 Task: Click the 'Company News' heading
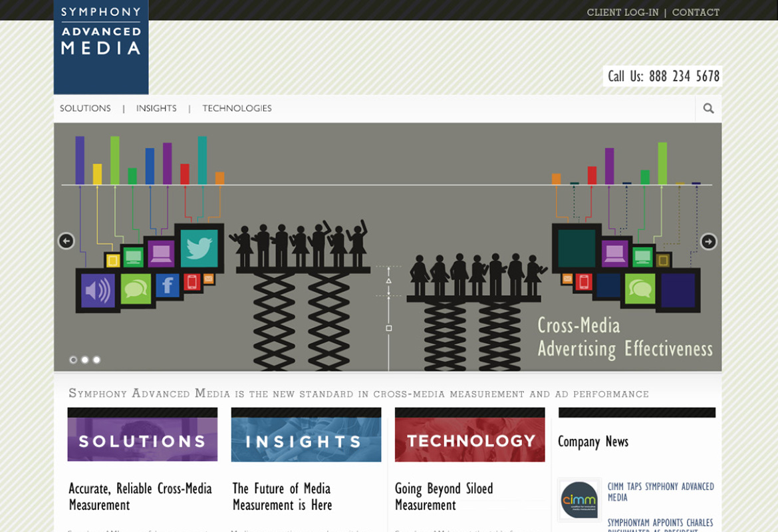(x=593, y=442)
